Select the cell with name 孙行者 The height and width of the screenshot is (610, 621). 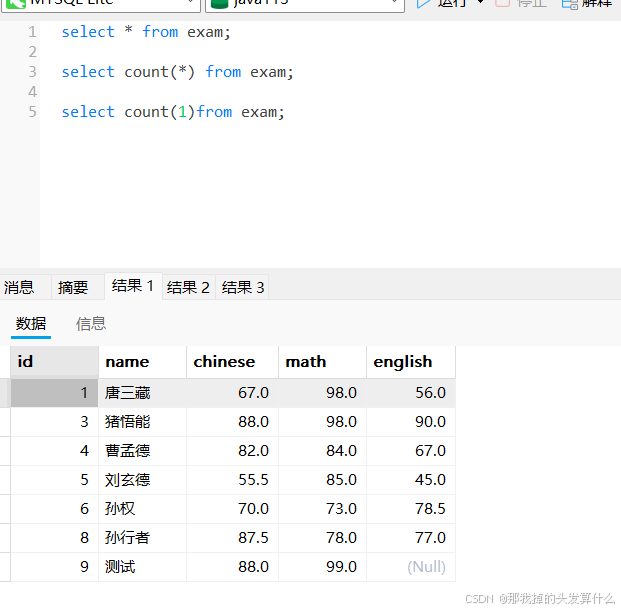pos(143,538)
